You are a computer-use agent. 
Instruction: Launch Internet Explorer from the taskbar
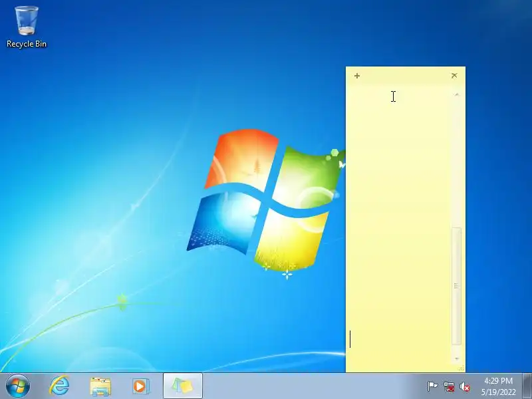[59, 386]
